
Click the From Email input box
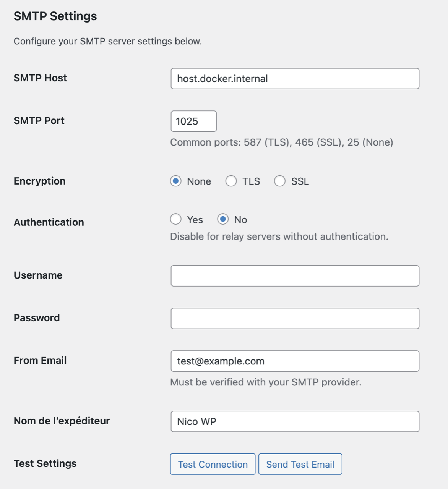coord(295,361)
